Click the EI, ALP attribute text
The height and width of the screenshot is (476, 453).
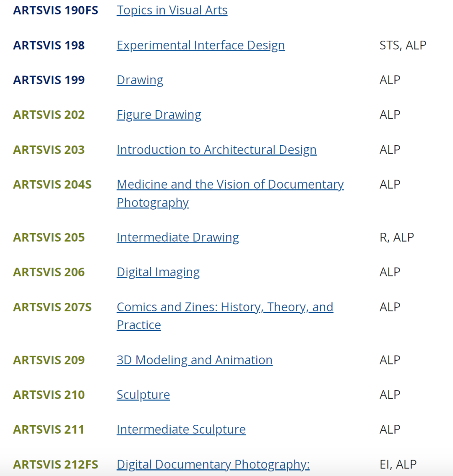coord(398,464)
